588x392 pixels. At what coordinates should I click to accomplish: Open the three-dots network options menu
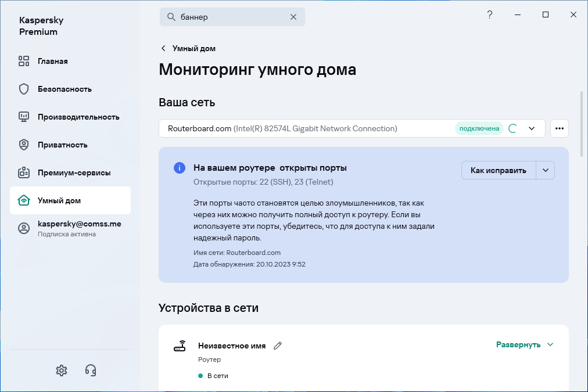[560, 128]
